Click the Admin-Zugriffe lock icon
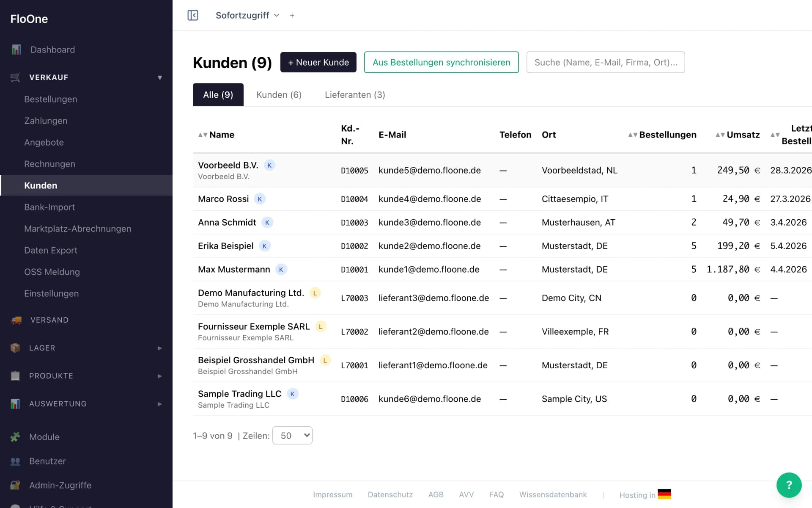The width and height of the screenshot is (812, 508). [x=15, y=485]
